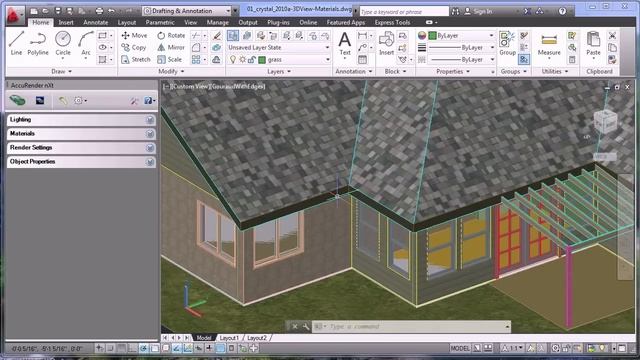Open Drafting & Annotation workspace dropdown
The image size is (640, 360).
(188, 11)
